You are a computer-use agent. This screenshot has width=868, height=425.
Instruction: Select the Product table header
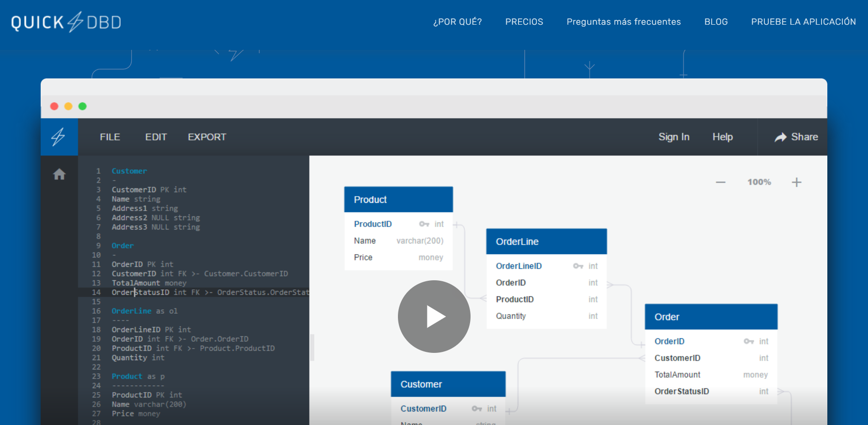398,199
